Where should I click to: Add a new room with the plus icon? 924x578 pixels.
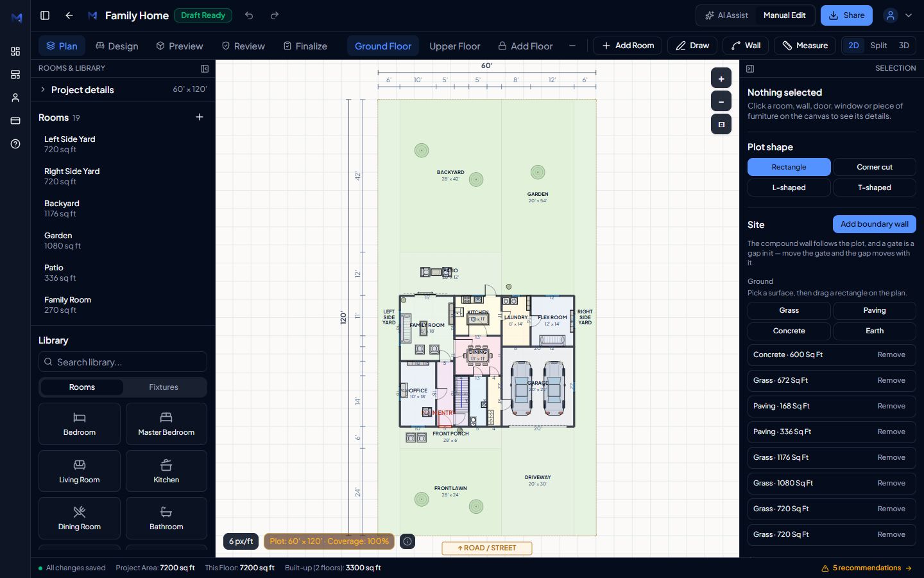200,117
